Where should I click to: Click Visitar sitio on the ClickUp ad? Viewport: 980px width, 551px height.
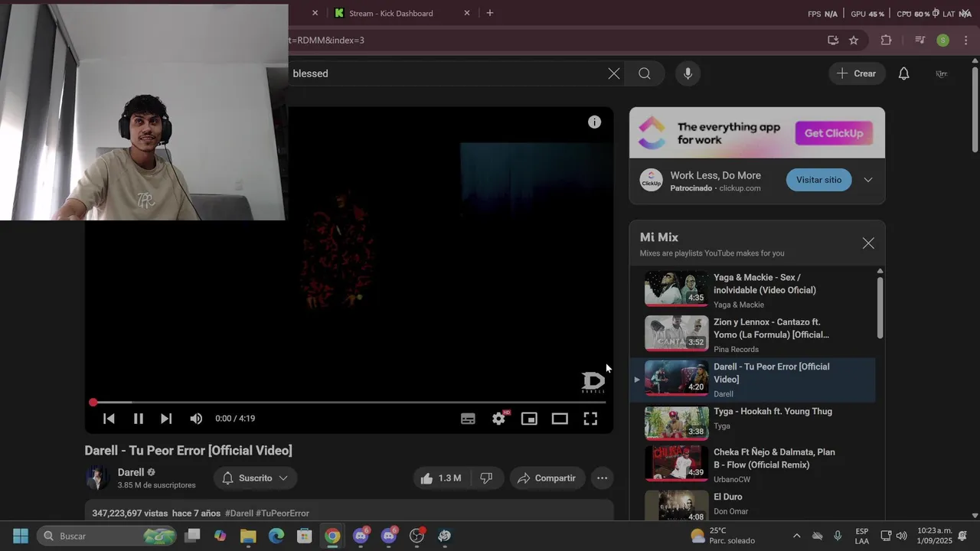click(x=818, y=180)
